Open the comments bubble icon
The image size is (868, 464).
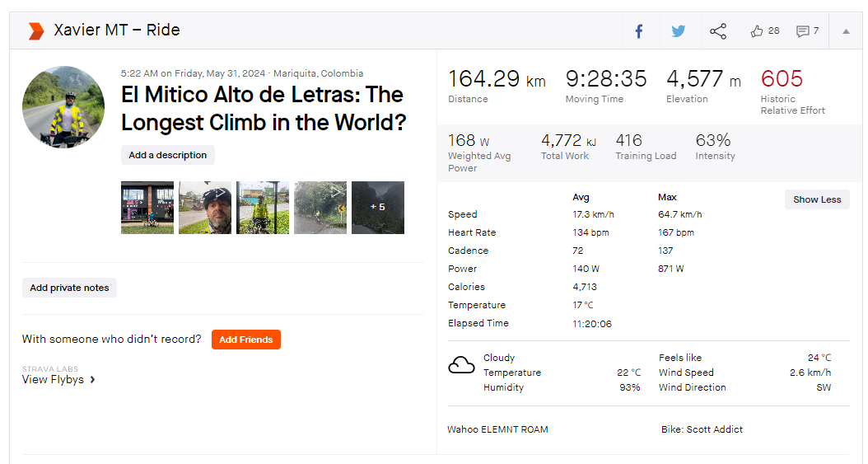coord(802,31)
